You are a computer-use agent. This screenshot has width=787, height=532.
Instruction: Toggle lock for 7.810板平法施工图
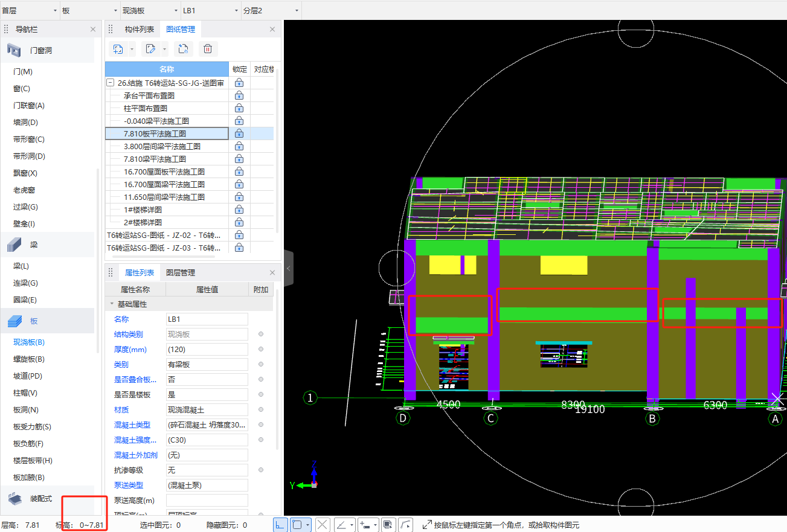click(239, 133)
